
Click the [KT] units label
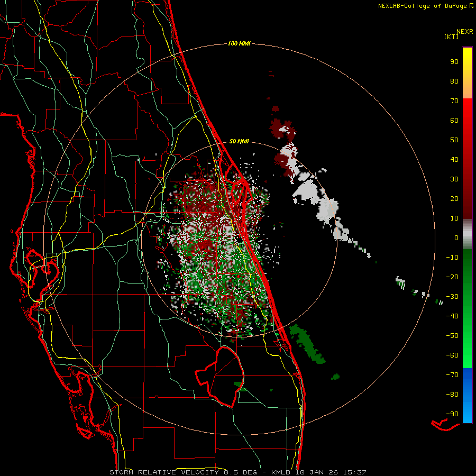[x=452, y=36]
